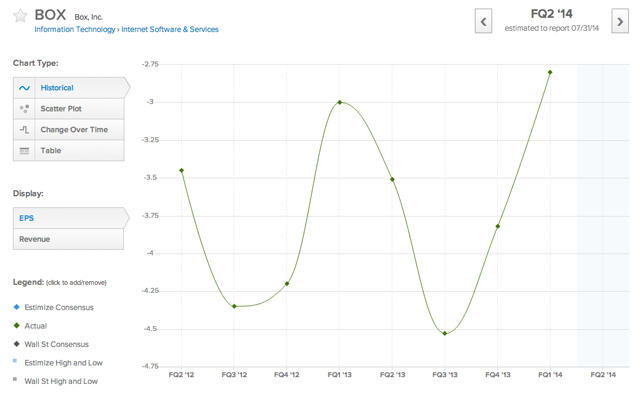The height and width of the screenshot is (395, 640).
Task: Click the -4.75 y-axis label
Action: coord(150,366)
